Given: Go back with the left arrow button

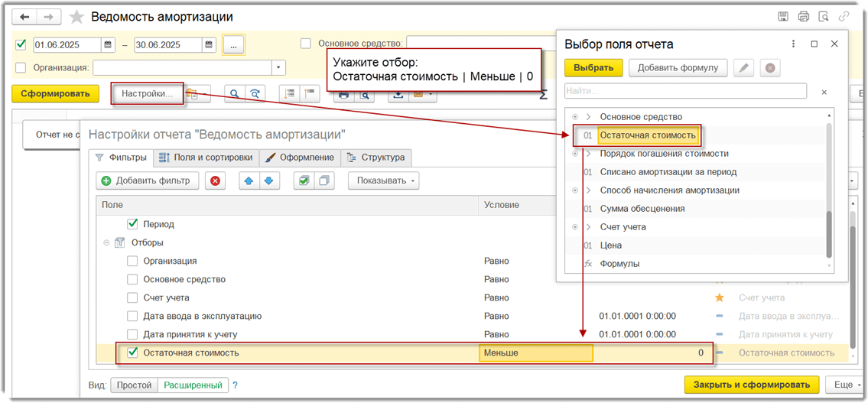Looking at the screenshot, I should pyautogui.click(x=24, y=17).
